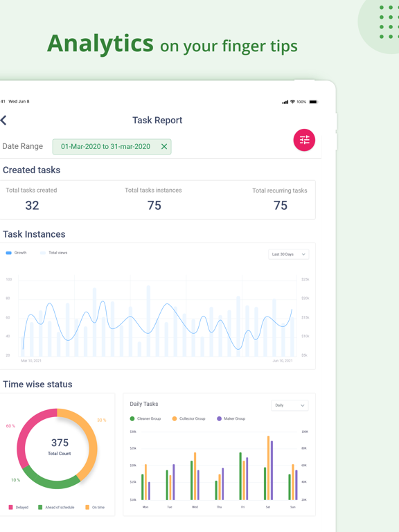Click the 10 % donut label

coord(16,480)
